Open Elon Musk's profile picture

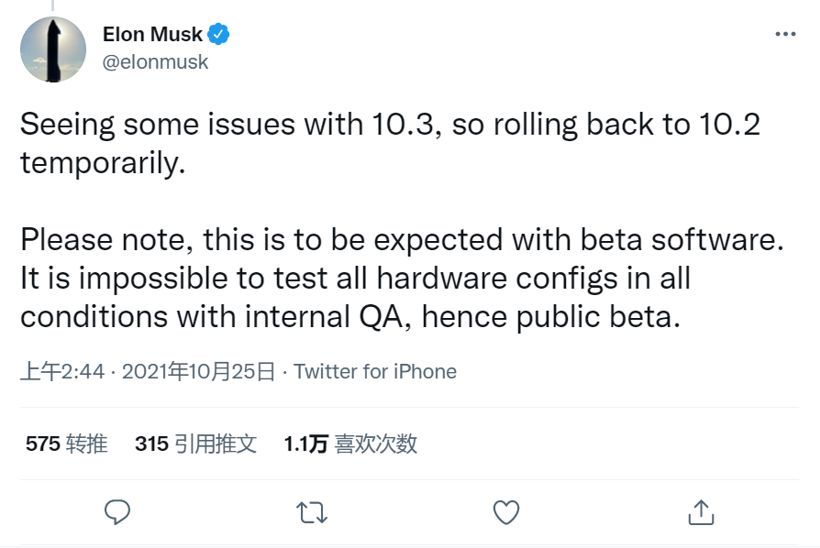(x=53, y=49)
